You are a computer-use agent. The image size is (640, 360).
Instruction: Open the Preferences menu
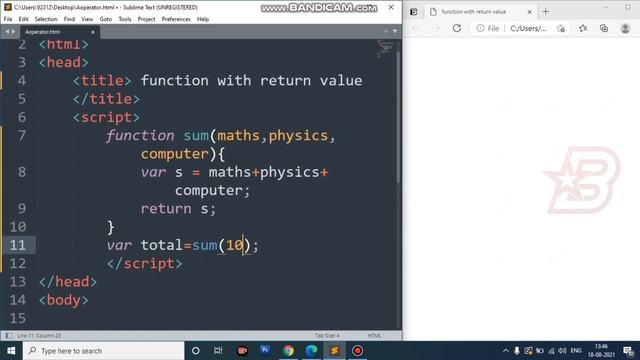[176, 19]
